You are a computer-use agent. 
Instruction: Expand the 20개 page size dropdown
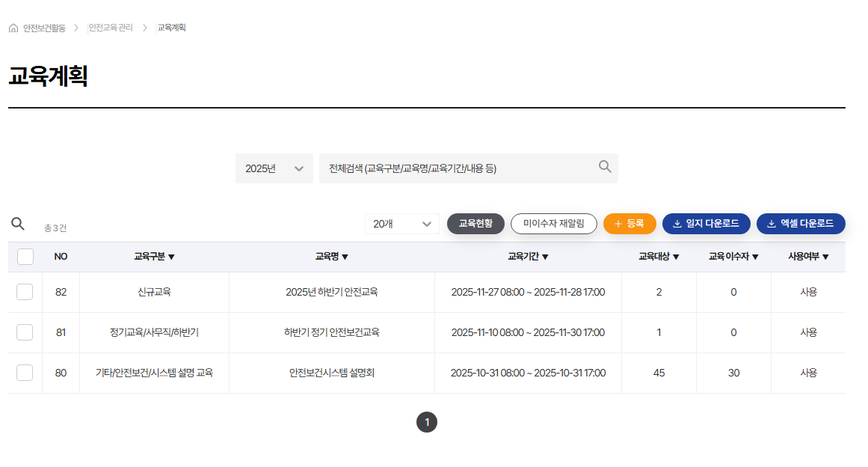401,224
